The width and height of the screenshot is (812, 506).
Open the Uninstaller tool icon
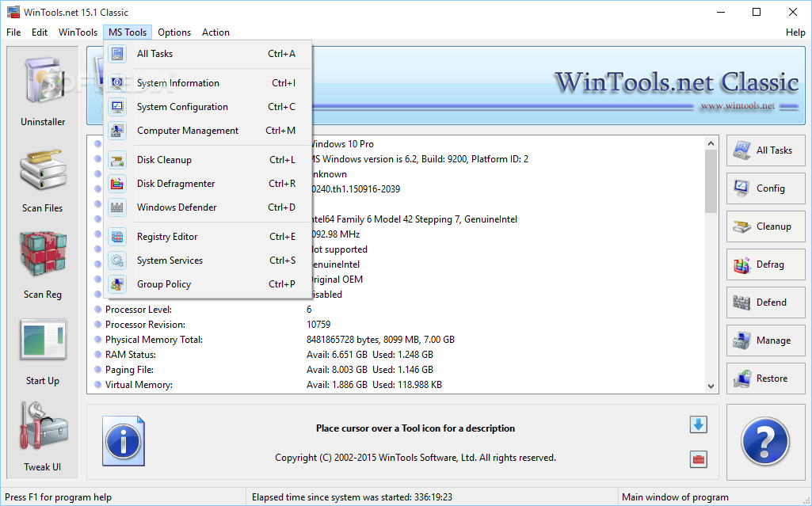44,82
